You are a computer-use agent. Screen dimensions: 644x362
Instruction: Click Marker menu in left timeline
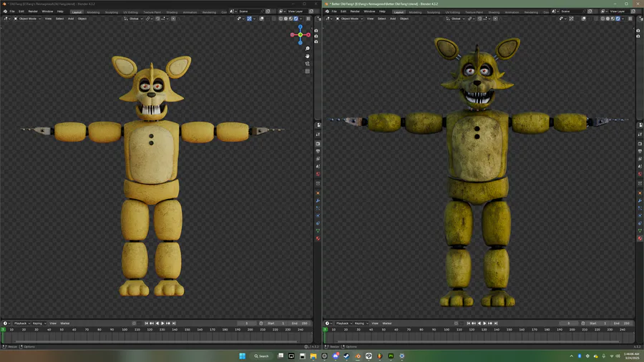(65, 323)
